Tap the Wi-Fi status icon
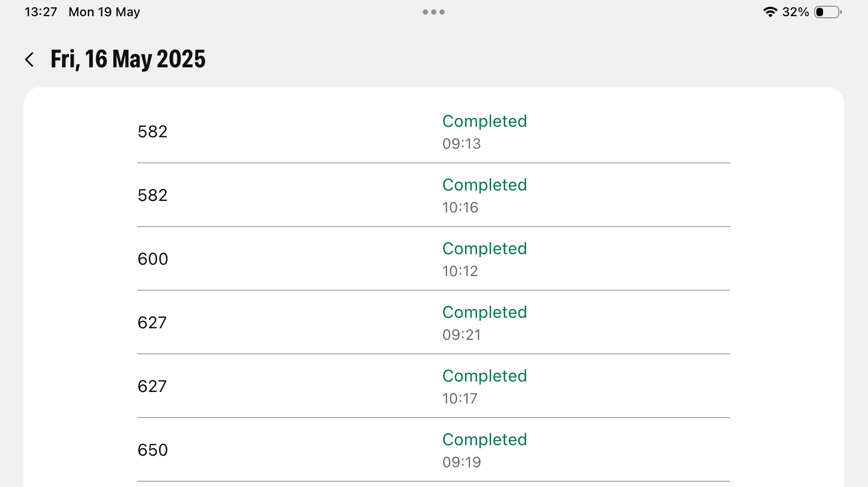 [x=770, y=11]
